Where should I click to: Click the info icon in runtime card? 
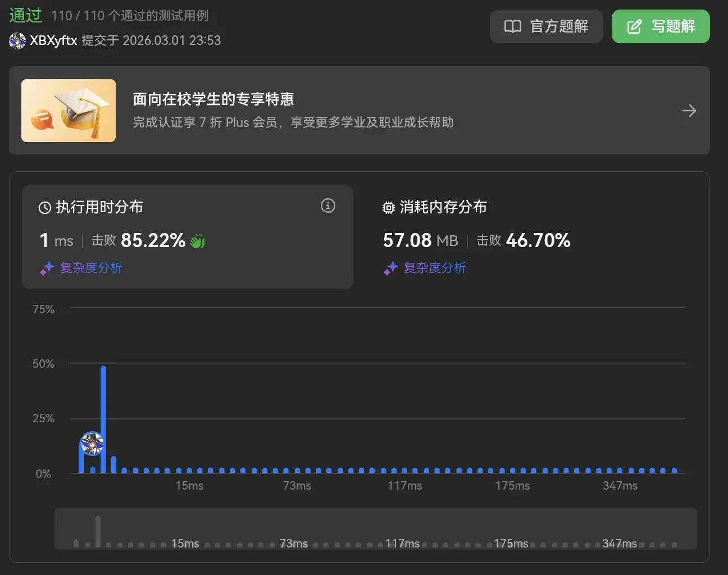(x=327, y=206)
